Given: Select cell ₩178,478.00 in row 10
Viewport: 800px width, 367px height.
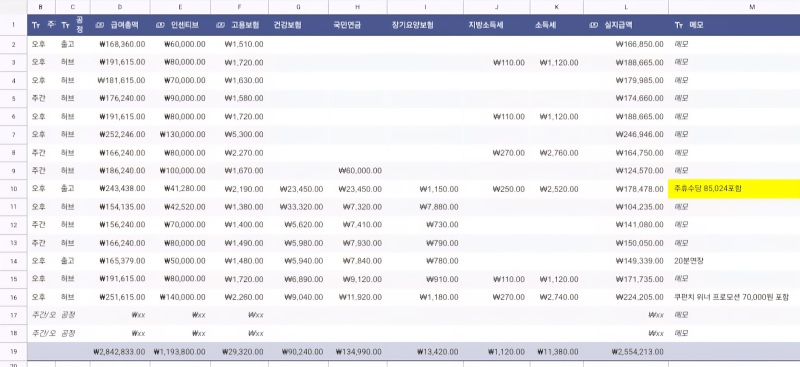Looking at the screenshot, I should pyautogui.click(x=626, y=189).
